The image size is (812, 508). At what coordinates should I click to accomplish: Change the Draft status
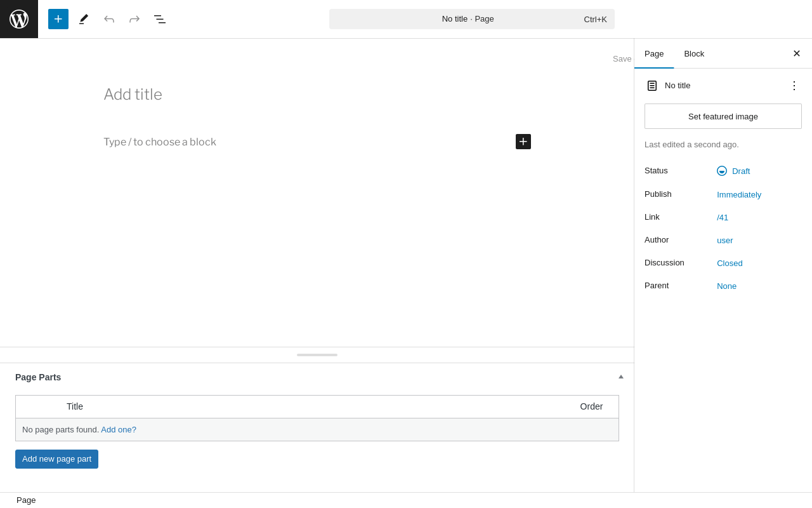[x=733, y=171]
